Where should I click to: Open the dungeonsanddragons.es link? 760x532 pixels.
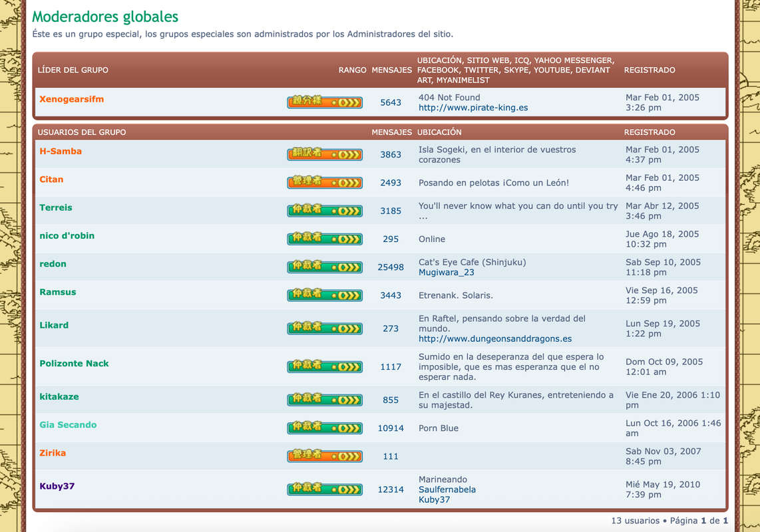click(495, 338)
